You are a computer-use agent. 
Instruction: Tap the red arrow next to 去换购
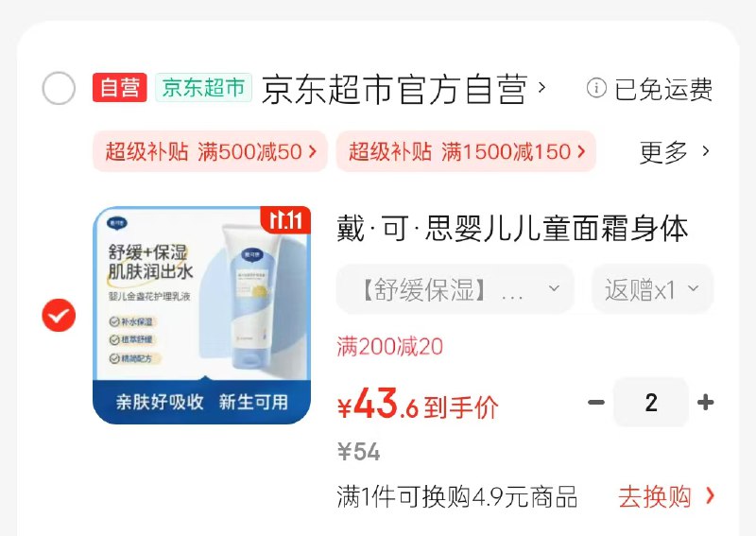710,496
